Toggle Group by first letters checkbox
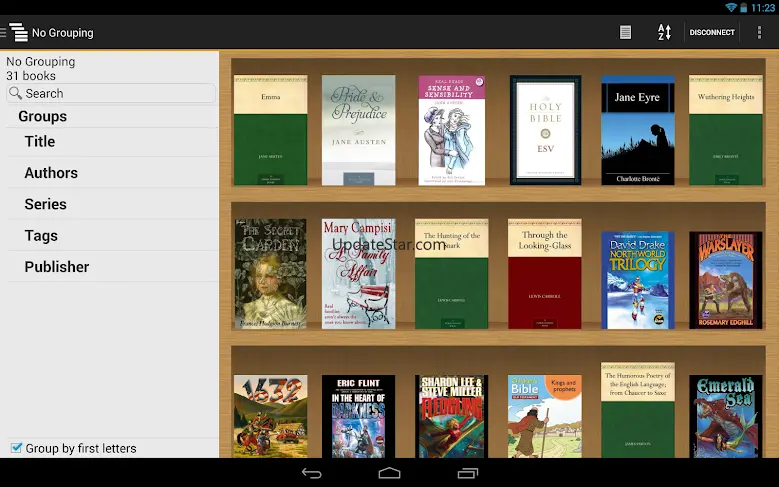Image resolution: width=779 pixels, height=487 pixels. [x=16, y=448]
